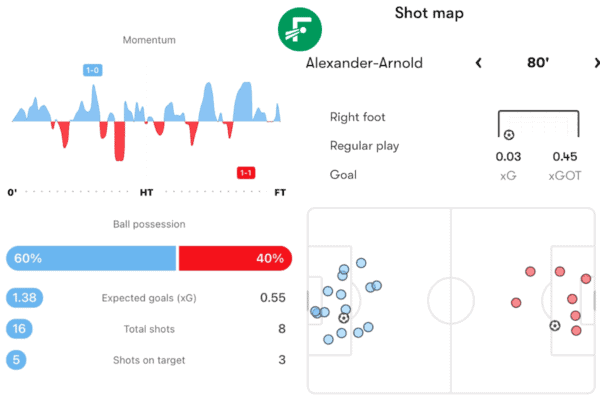Screen dimensions: 600x400
Task: Select the topmost blue shot dot
Action: click(361, 263)
